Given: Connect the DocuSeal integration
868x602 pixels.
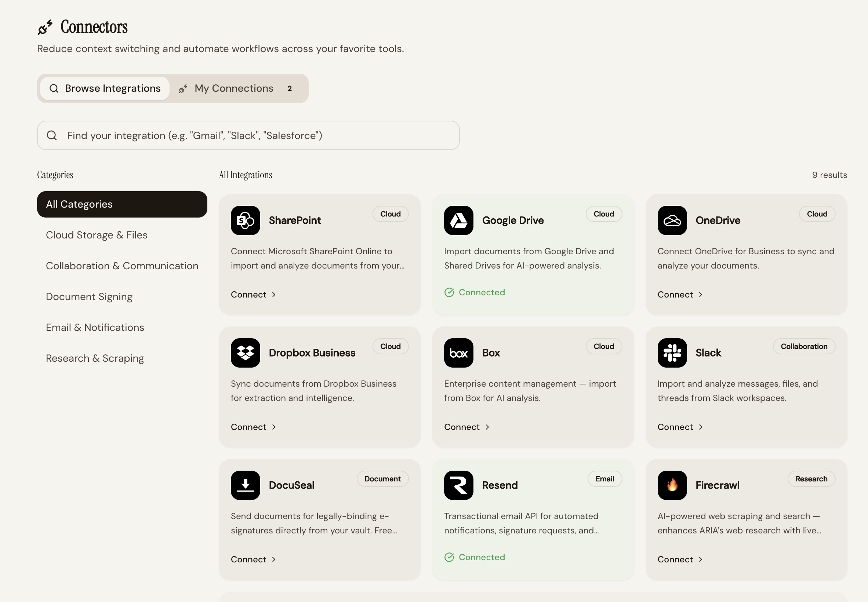Looking at the screenshot, I should pos(253,559).
